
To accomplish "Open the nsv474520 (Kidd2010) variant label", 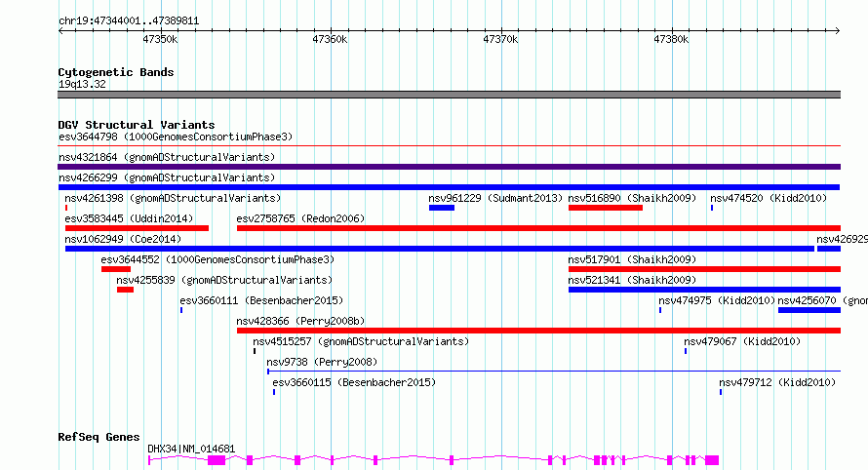I will [x=769, y=198].
